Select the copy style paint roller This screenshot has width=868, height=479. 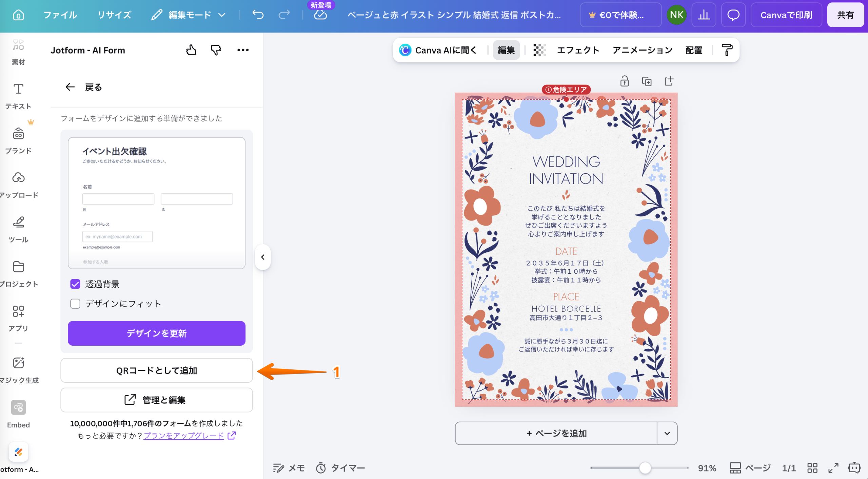click(x=727, y=50)
